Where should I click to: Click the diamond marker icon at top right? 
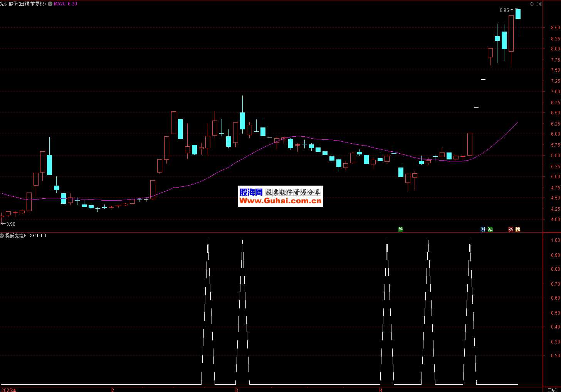532,4
